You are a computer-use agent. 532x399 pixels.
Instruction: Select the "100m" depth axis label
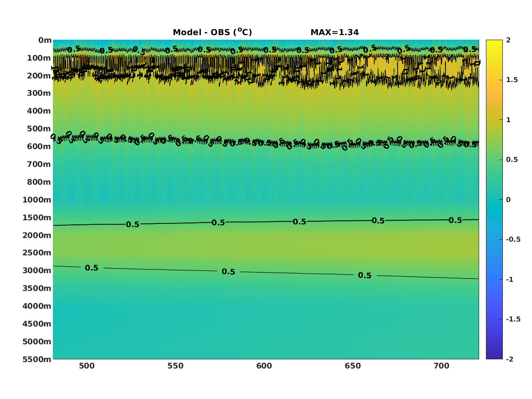tap(39, 58)
